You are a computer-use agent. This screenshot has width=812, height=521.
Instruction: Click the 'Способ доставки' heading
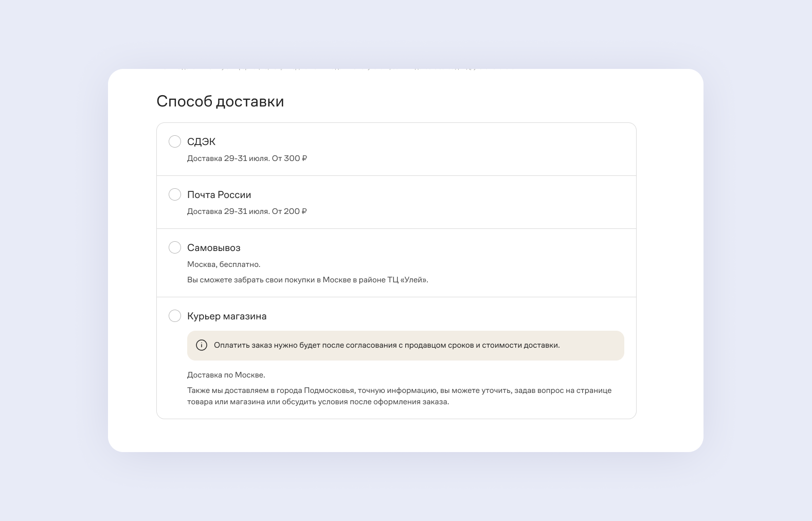[220, 101]
